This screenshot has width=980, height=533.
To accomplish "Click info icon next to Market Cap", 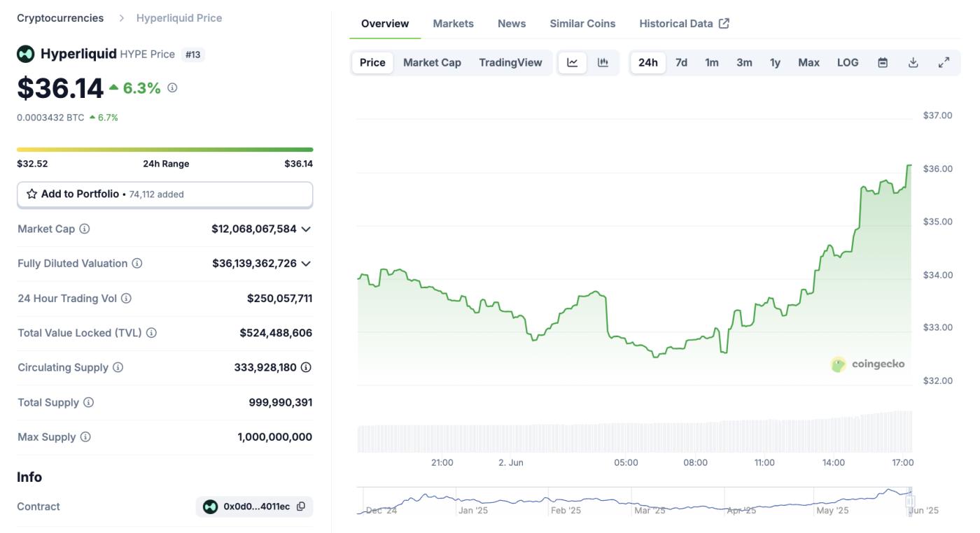I will [x=85, y=229].
